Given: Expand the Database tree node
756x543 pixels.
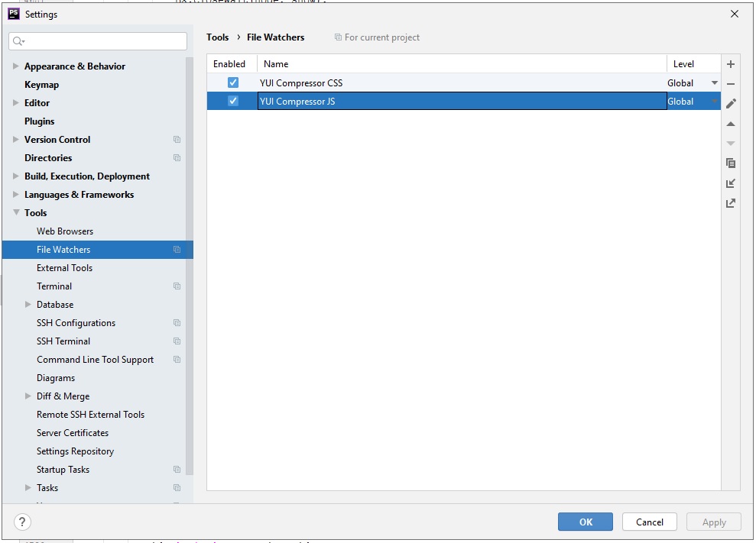Looking at the screenshot, I should (28, 305).
